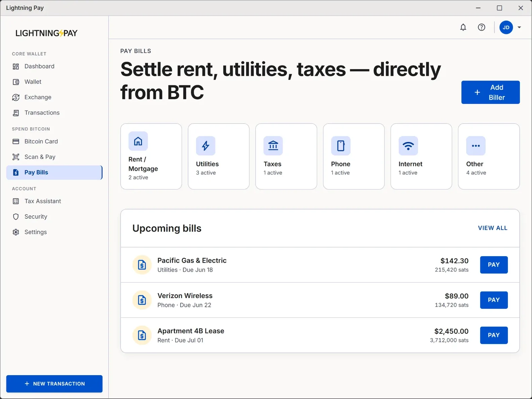Screen dimensions: 532x399
Task: Open Settings from sidebar
Action: [x=54, y=232]
